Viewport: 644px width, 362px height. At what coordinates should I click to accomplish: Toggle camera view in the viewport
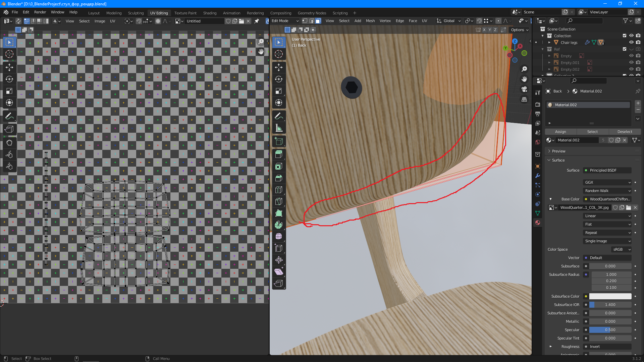coord(524,89)
